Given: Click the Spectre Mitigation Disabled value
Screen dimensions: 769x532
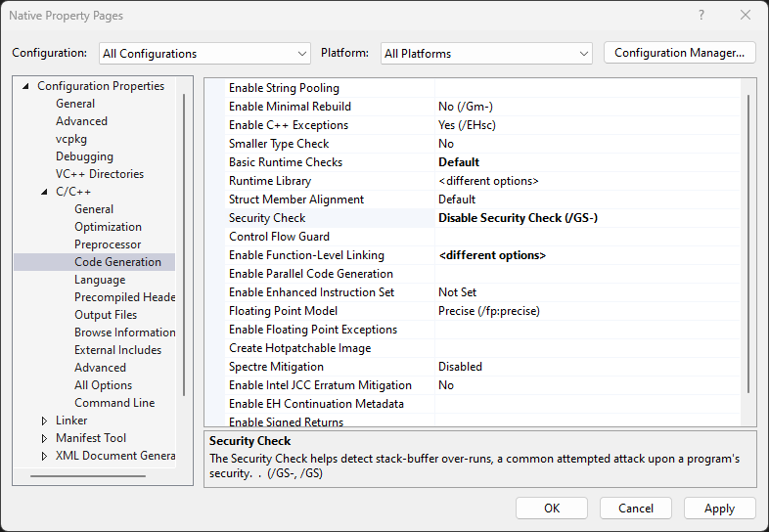Looking at the screenshot, I should pos(460,367).
